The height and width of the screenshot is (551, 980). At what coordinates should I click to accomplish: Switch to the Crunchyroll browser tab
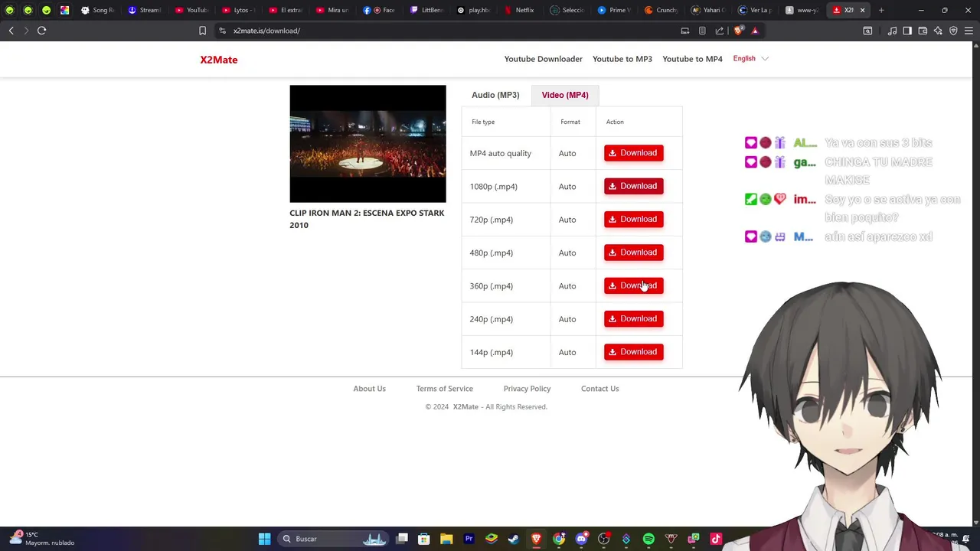pos(661,10)
